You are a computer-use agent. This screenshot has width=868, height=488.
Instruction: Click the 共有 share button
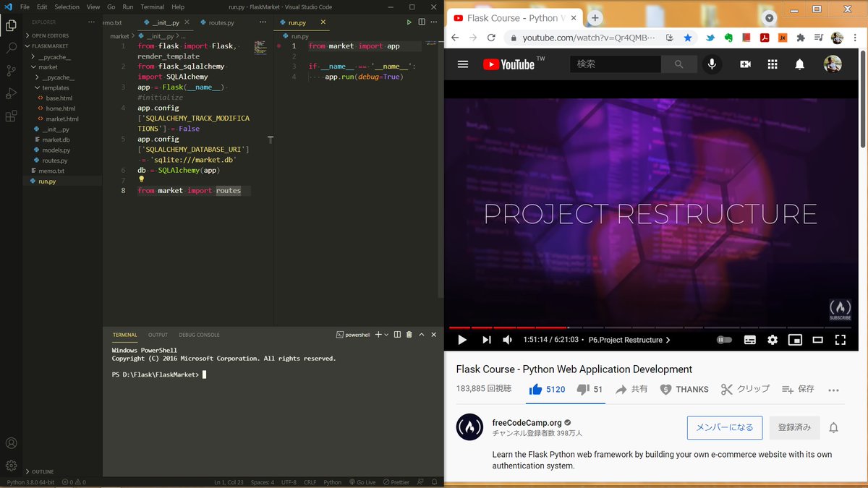[x=631, y=389]
